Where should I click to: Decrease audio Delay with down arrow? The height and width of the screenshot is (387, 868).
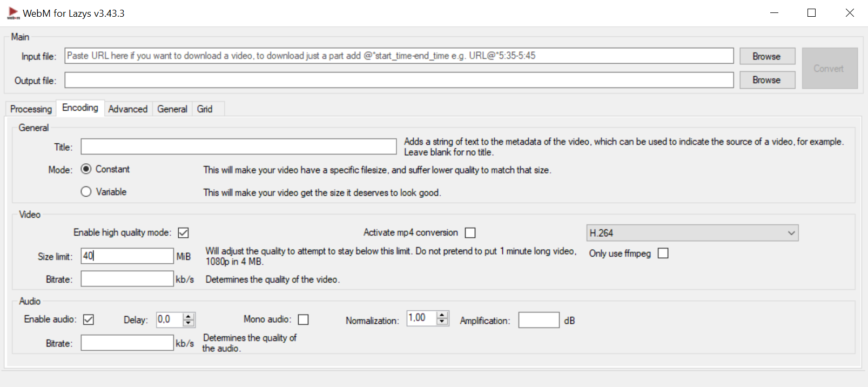[189, 323]
